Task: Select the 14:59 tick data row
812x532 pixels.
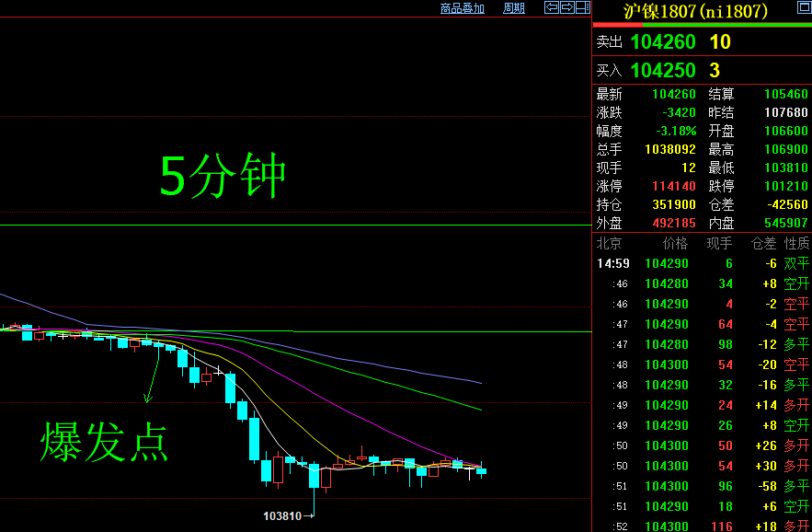Action: (699, 262)
